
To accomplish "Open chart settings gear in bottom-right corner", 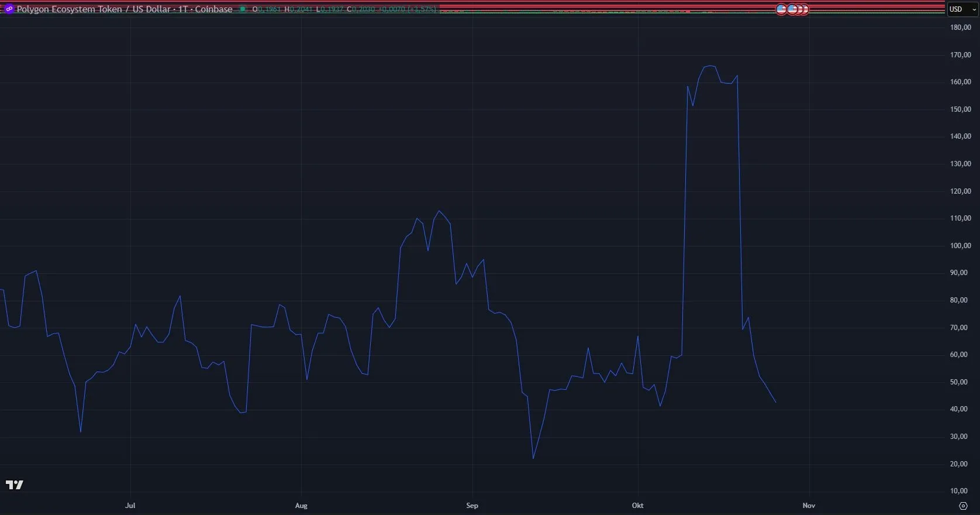I will point(963,506).
